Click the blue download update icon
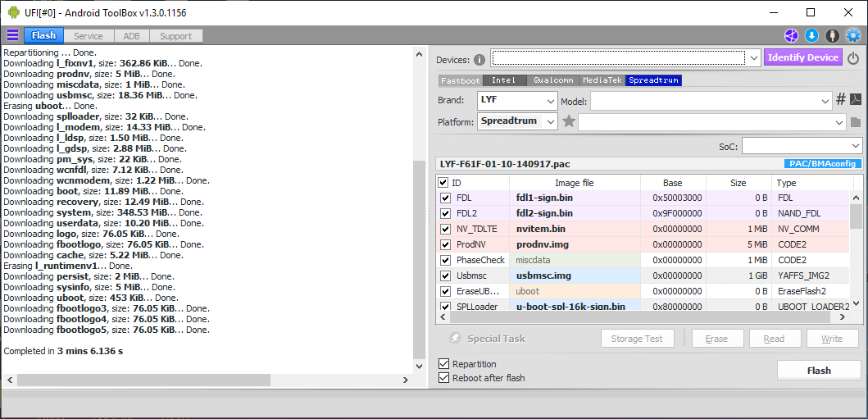This screenshot has width=868, height=419. pos(811,36)
